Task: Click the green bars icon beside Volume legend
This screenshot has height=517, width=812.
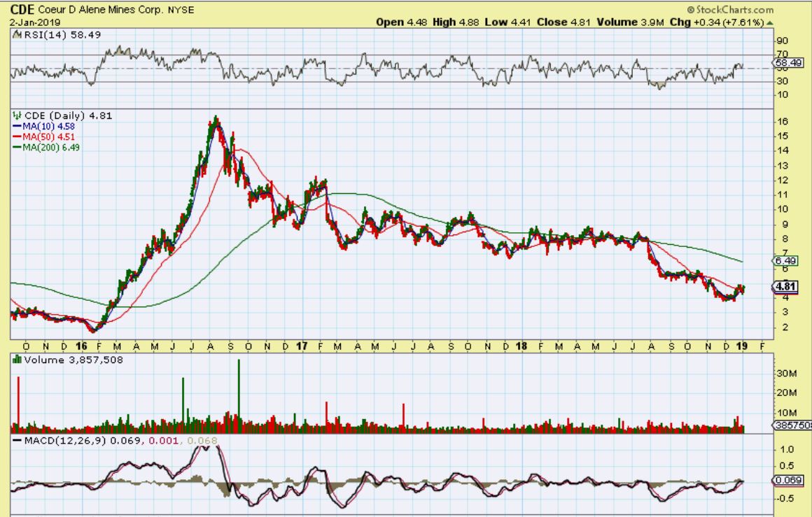Action: (x=17, y=360)
